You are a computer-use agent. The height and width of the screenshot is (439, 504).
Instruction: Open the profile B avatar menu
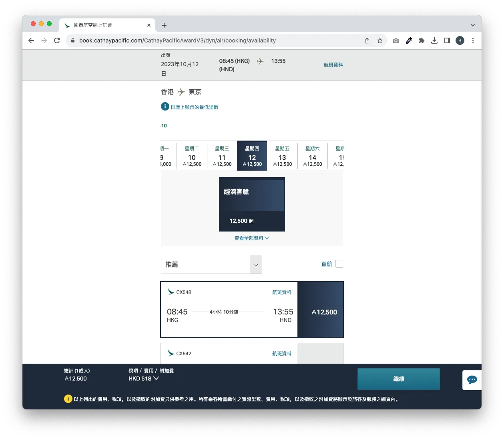click(x=460, y=40)
